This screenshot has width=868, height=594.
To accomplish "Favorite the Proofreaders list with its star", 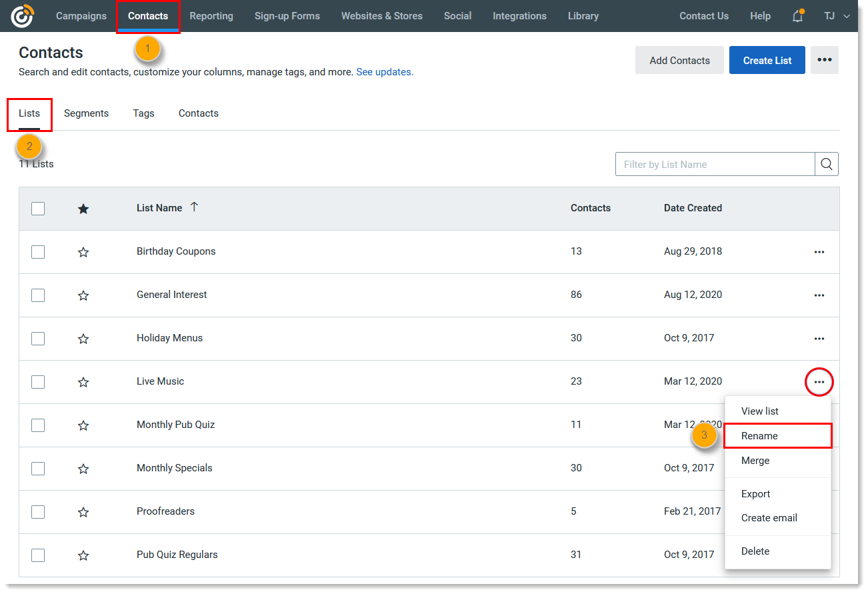I will [x=83, y=511].
